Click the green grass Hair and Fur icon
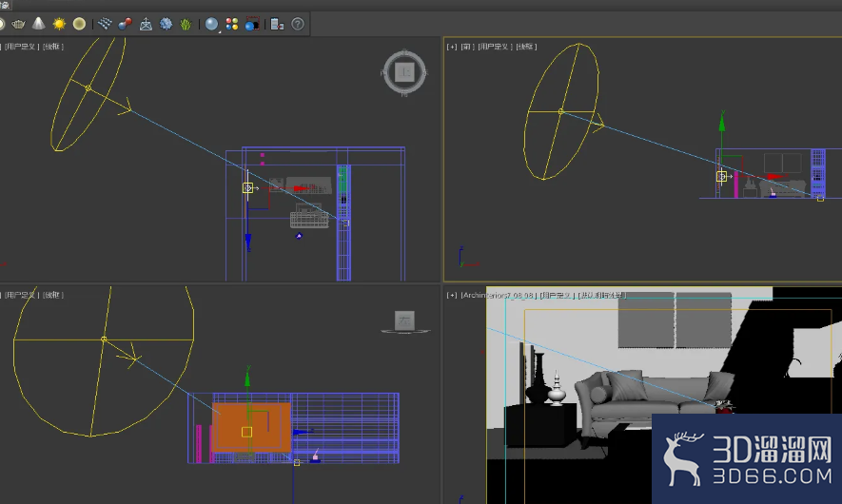 [x=186, y=24]
